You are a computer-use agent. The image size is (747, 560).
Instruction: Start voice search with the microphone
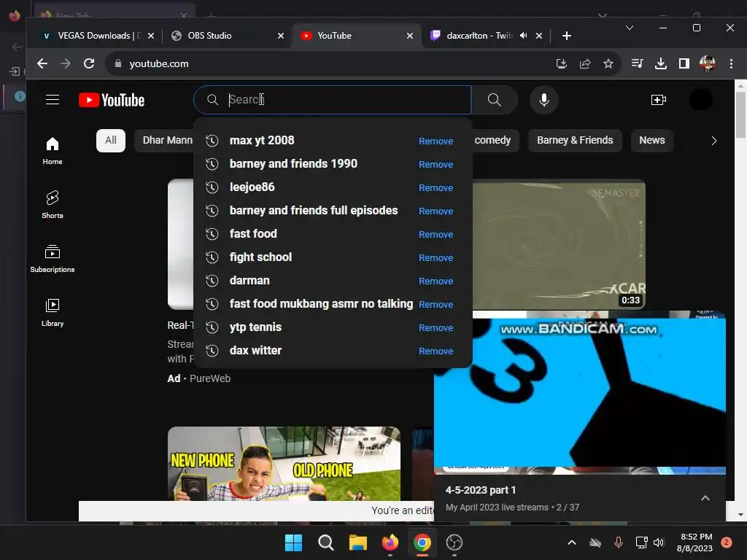(x=544, y=99)
